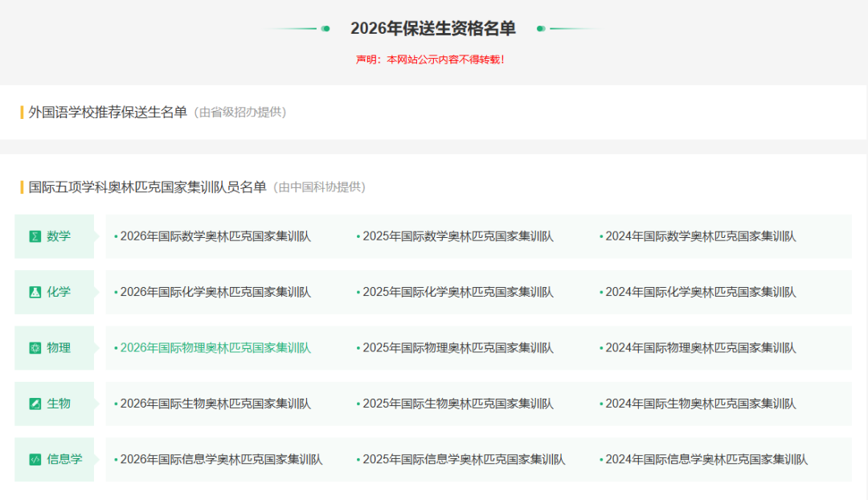Open 2025年国际数学奥林匹克国家集训队 list
The height and width of the screenshot is (500, 868).
pyautogui.click(x=458, y=236)
